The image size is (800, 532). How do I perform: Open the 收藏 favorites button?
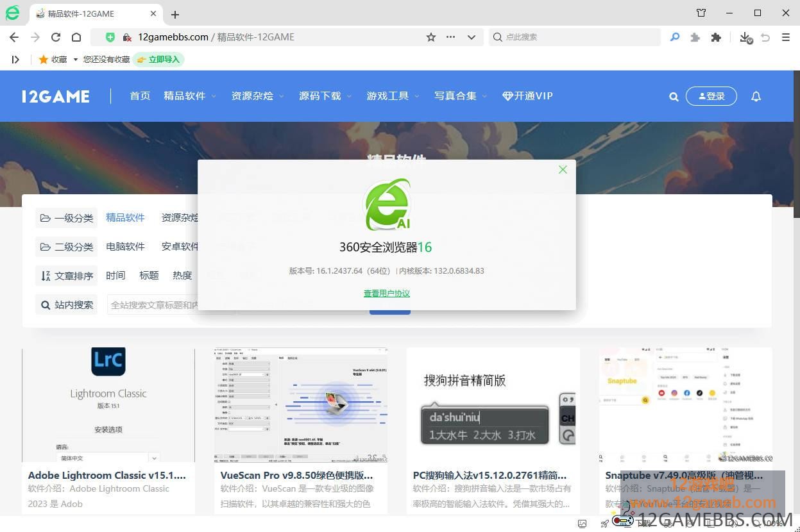[x=53, y=60]
